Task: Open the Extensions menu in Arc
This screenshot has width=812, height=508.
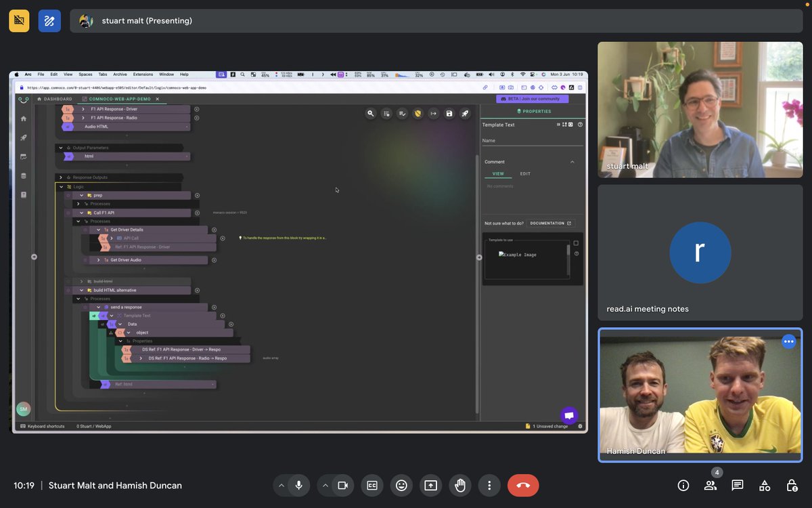Action: pyautogui.click(x=143, y=74)
